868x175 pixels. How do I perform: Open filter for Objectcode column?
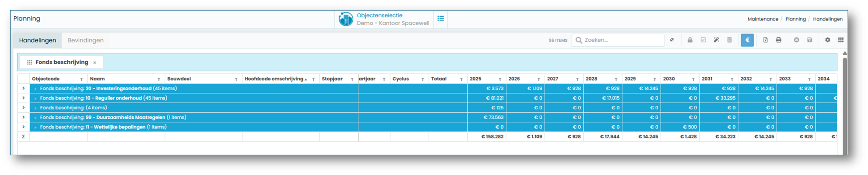[x=82, y=79]
